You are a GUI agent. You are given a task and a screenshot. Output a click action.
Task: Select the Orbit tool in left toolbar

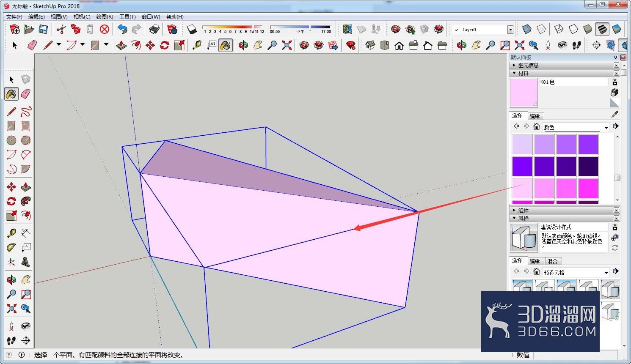[x=11, y=279]
